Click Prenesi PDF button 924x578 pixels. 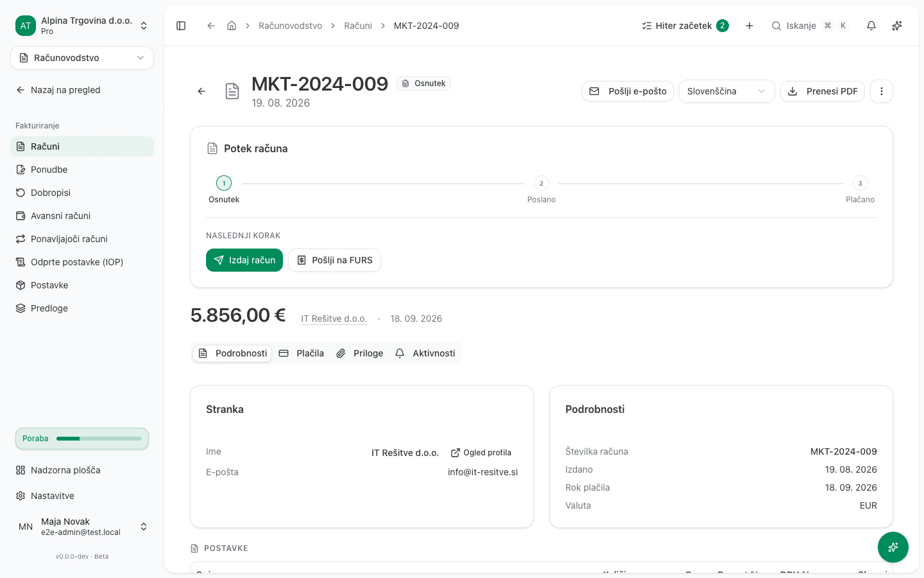[x=823, y=91]
